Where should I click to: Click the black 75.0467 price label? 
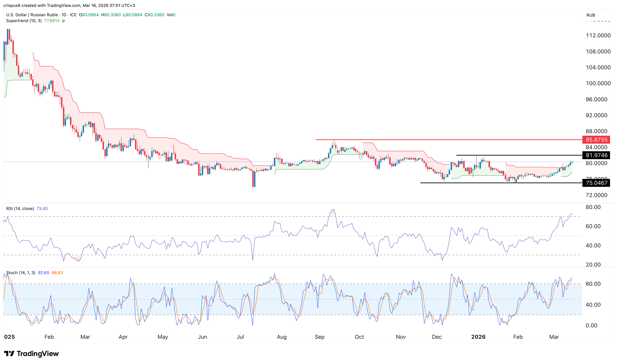pyautogui.click(x=596, y=183)
